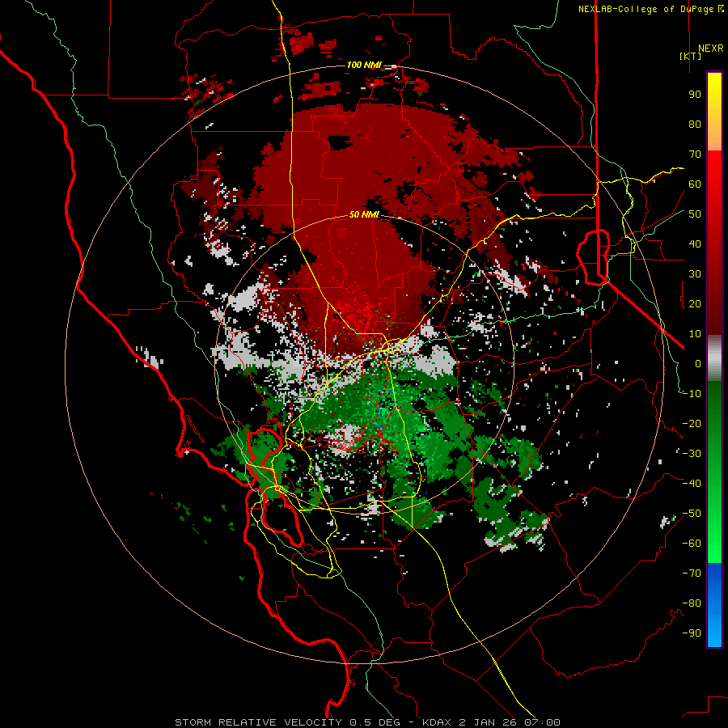Click the '-30' velocity scale label
This screenshot has width=728, height=728.
click(x=692, y=453)
